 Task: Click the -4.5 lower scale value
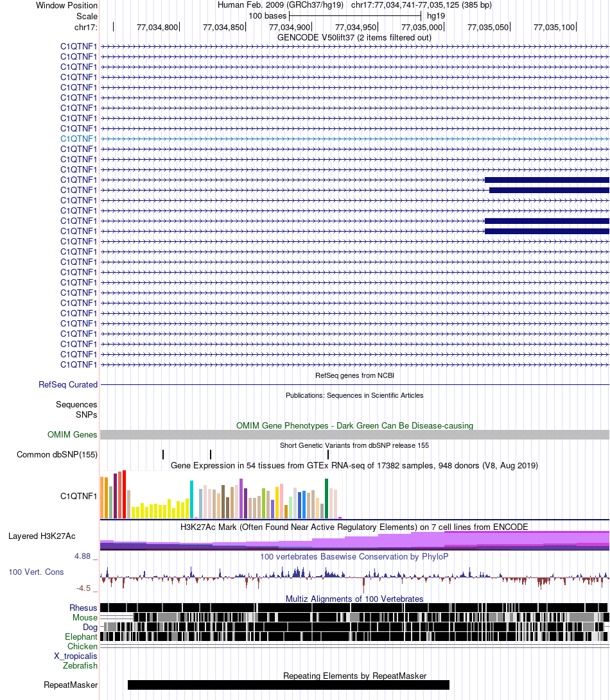coord(83,588)
